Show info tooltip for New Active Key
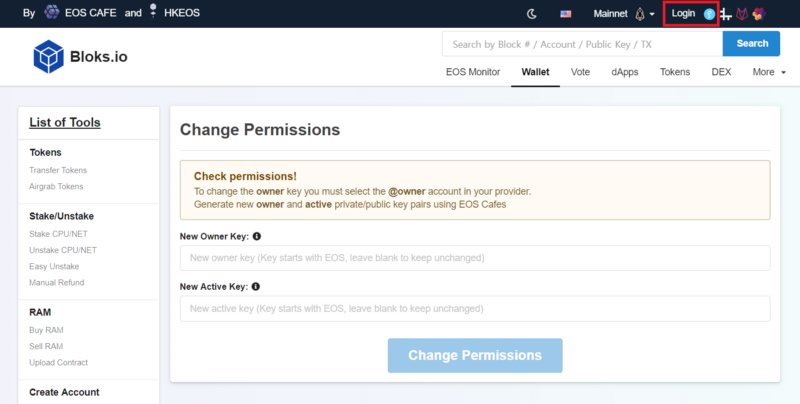This screenshot has width=800, height=404. tap(256, 287)
